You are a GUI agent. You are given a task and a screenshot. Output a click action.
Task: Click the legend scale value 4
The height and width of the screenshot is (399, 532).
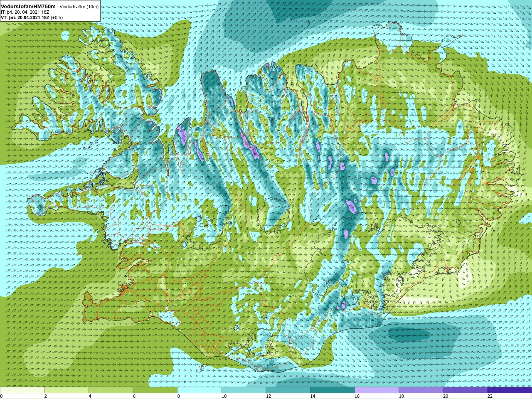(x=90, y=396)
